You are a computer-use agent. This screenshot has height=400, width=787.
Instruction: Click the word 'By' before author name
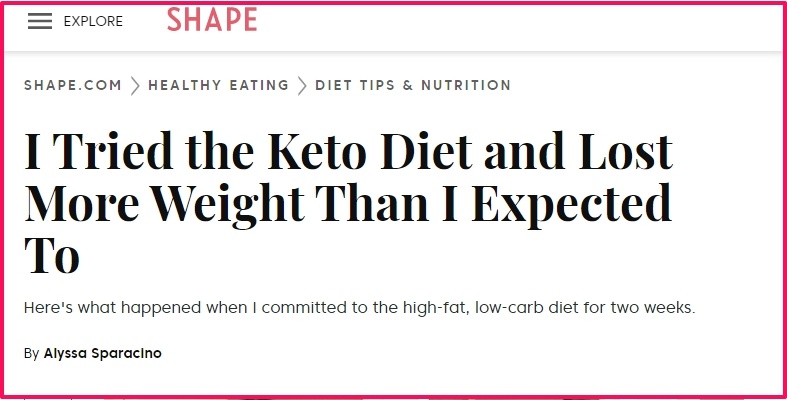click(31, 354)
